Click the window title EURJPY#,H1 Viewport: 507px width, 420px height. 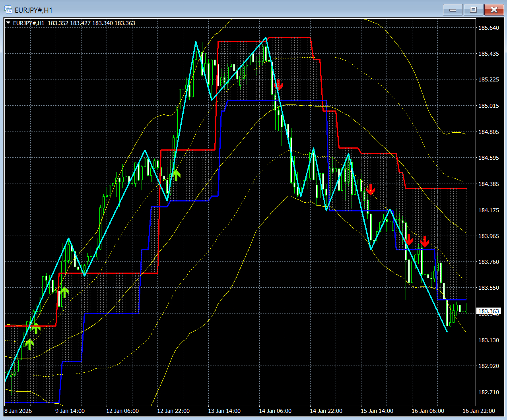click(33, 10)
